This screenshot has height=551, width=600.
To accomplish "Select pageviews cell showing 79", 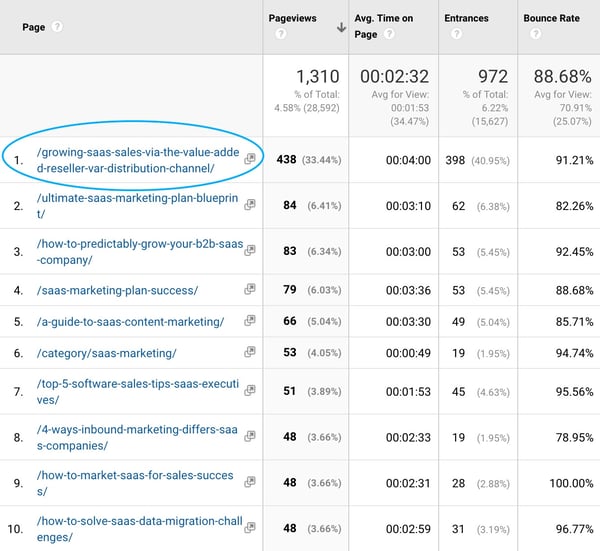I will 290,289.
